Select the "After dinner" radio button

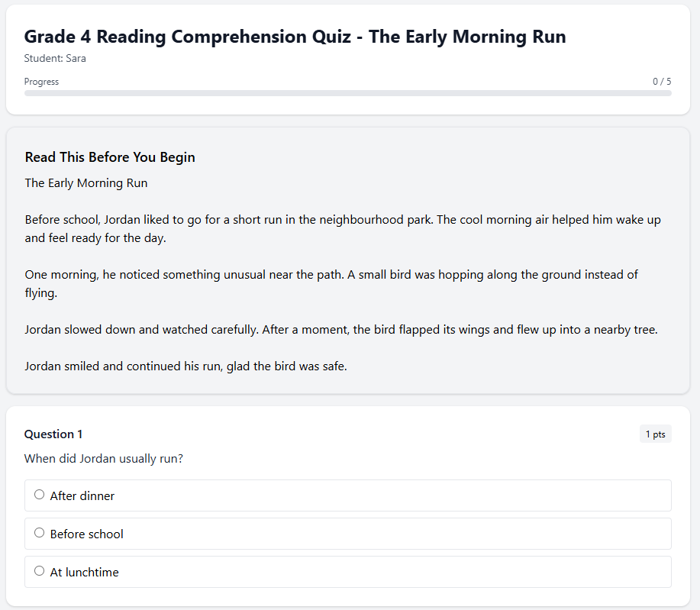coord(39,494)
